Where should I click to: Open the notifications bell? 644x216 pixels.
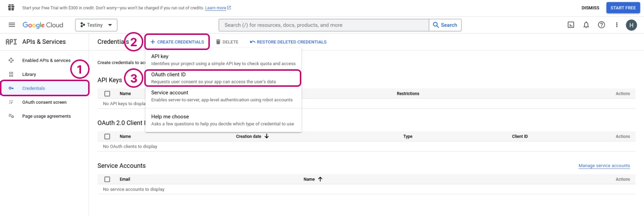pos(586,25)
